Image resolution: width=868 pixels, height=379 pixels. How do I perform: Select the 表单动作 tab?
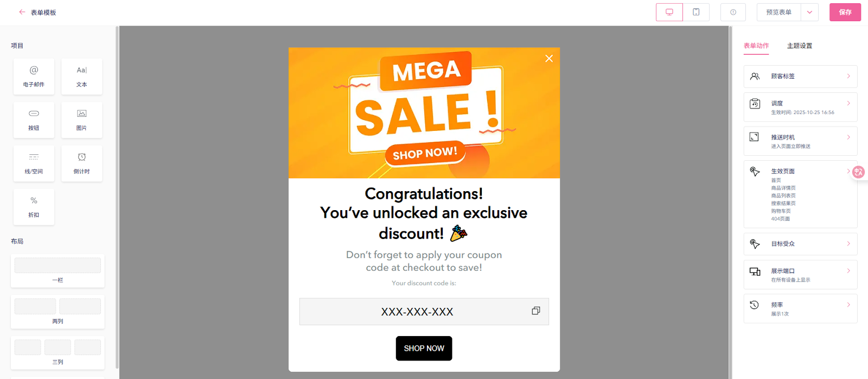(x=756, y=46)
